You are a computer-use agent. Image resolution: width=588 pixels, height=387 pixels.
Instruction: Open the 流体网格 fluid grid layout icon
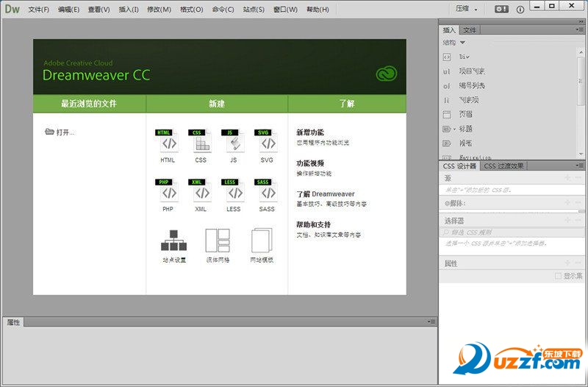(218, 246)
